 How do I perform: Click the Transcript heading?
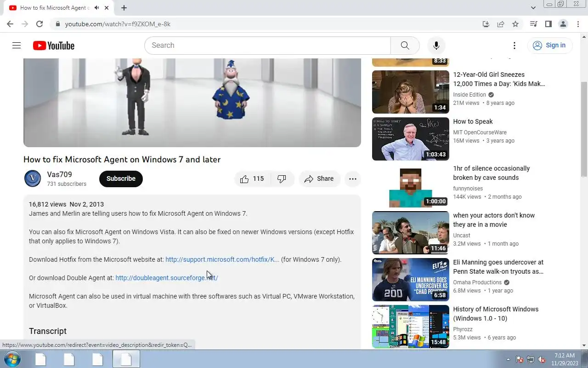[48, 331]
